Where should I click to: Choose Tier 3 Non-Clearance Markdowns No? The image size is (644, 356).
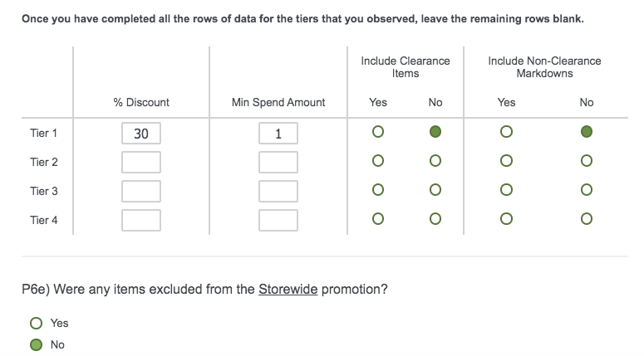(587, 190)
